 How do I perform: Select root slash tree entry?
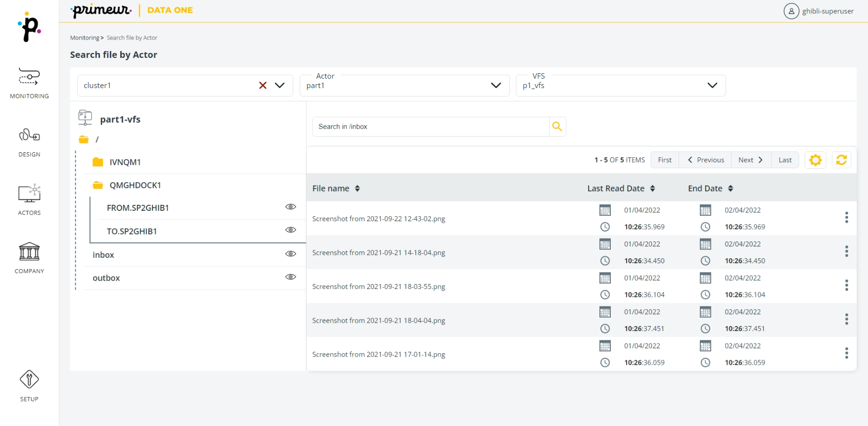[97, 140]
